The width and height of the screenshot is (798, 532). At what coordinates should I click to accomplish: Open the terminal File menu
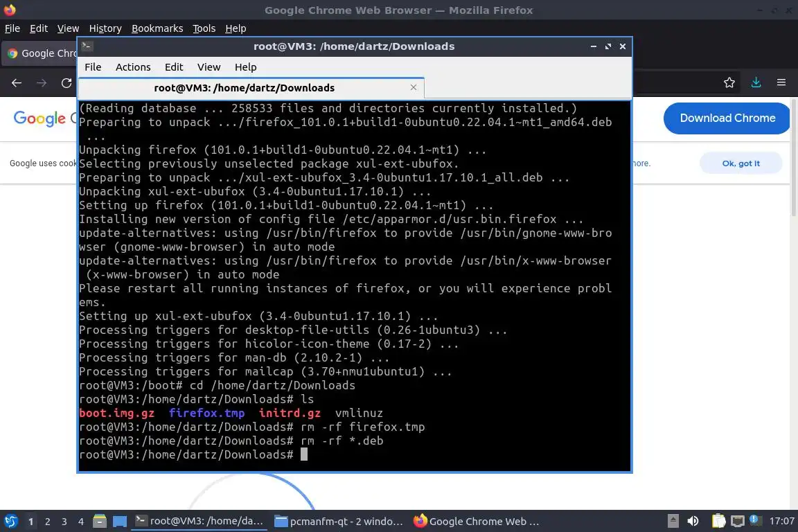click(93, 67)
